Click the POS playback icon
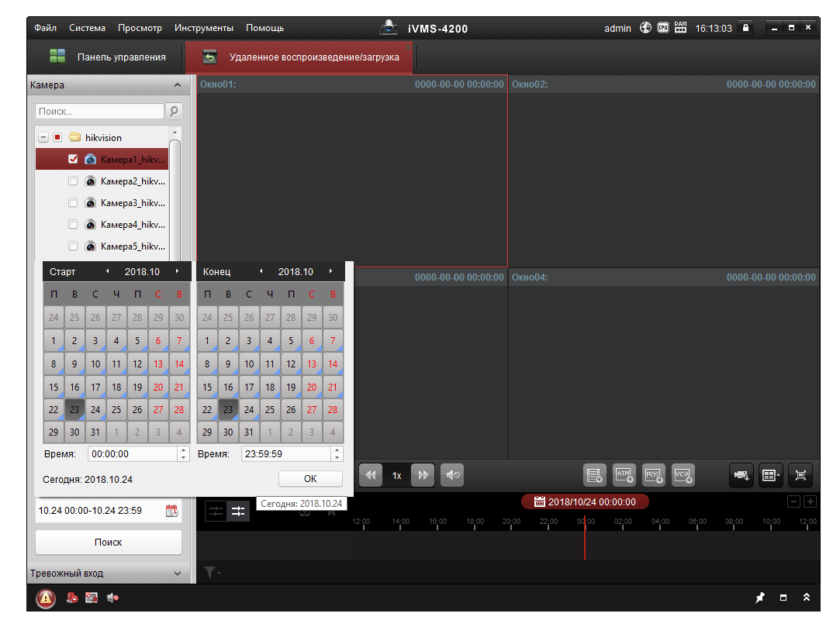Screen dimensions: 840x634 653,475
